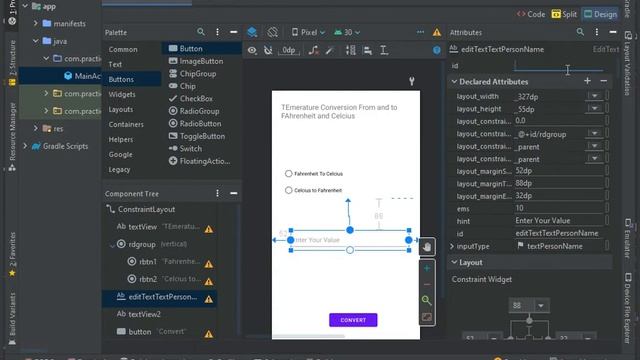
Task: Open Component Tree options menu
Action: click(217, 193)
